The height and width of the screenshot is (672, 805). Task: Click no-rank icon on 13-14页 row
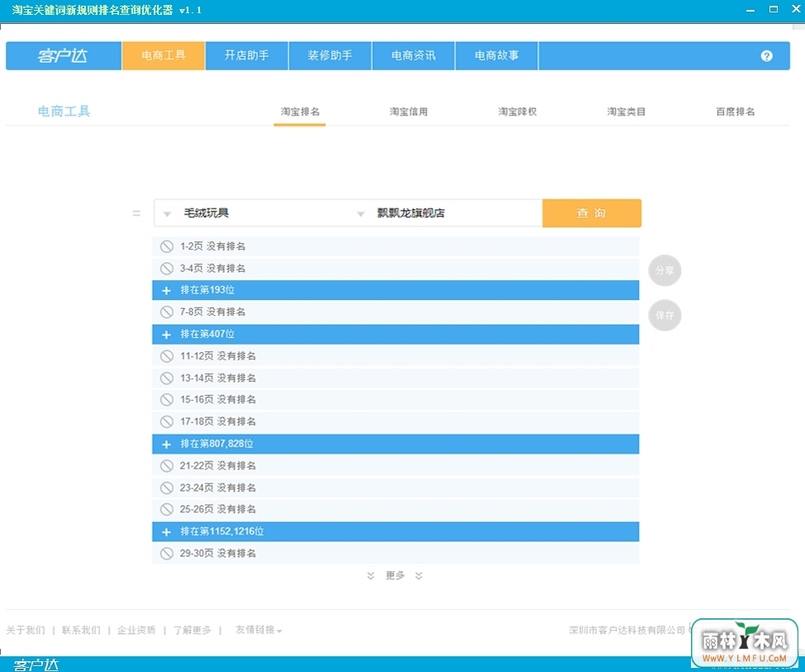(167, 379)
